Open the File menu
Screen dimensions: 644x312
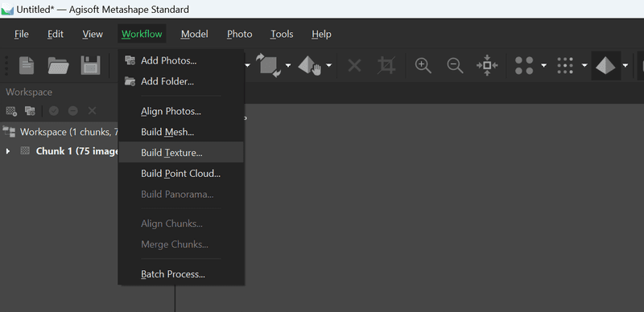22,34
